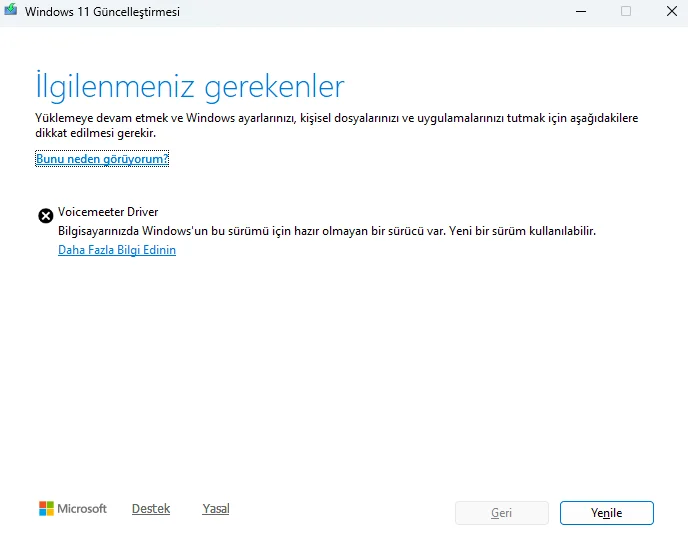Minimize the update window
The width and height of the screenshot is (688, 543).
point(581,11)
